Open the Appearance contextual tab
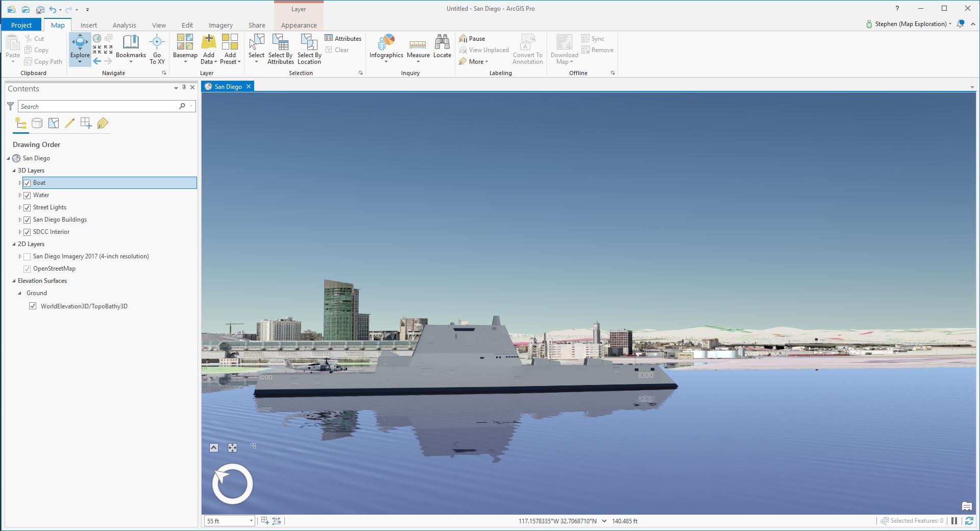980x531 pixels. click(299, 25)
